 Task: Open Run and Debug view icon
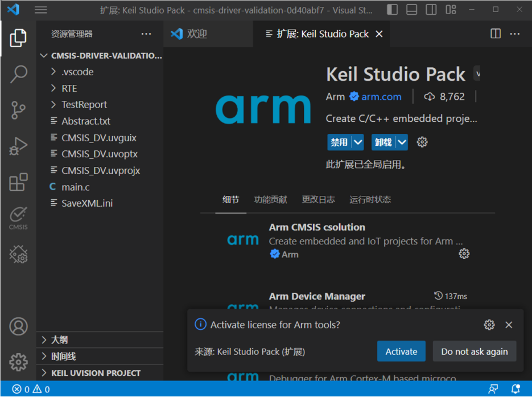click(18, 146)
